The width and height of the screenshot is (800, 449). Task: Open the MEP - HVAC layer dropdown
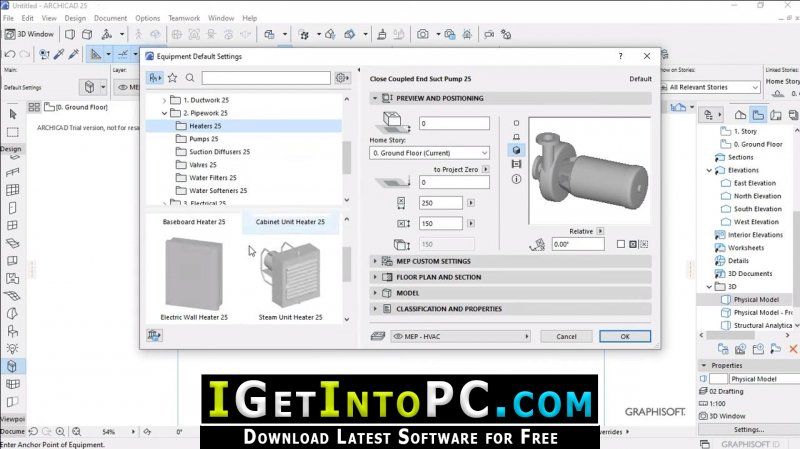tap(461, 336)
